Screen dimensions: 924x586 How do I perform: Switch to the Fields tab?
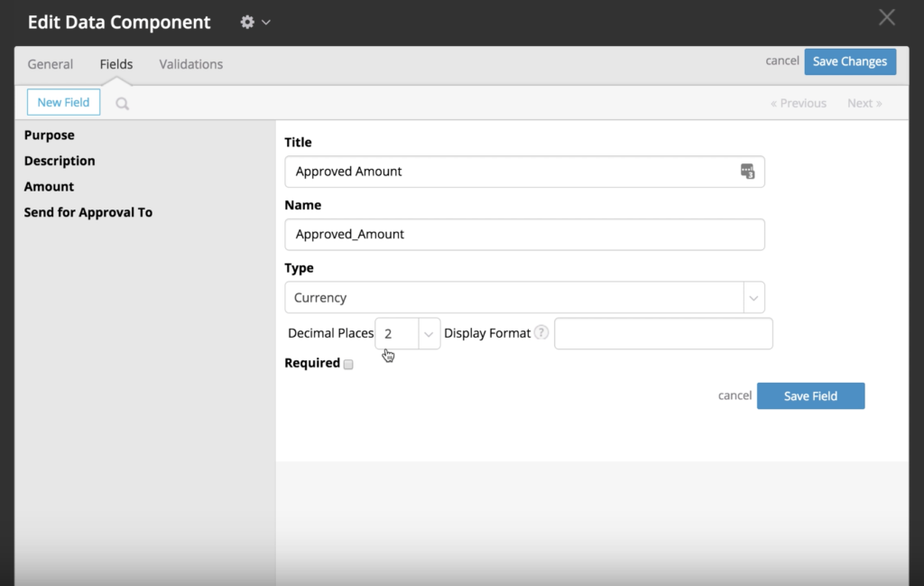[x=115, y=64]
